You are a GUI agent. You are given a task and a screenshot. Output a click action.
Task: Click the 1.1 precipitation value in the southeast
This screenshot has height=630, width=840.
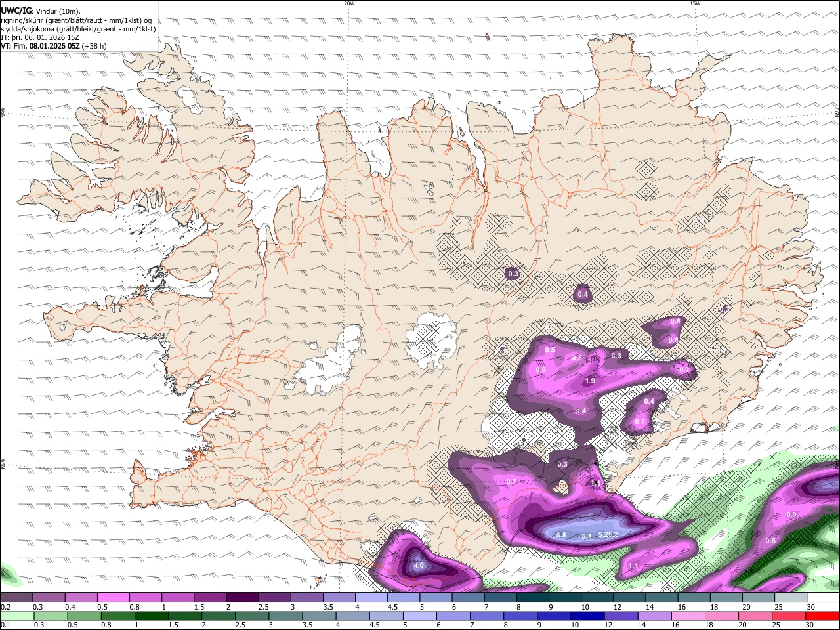click(x=633, y=566)
